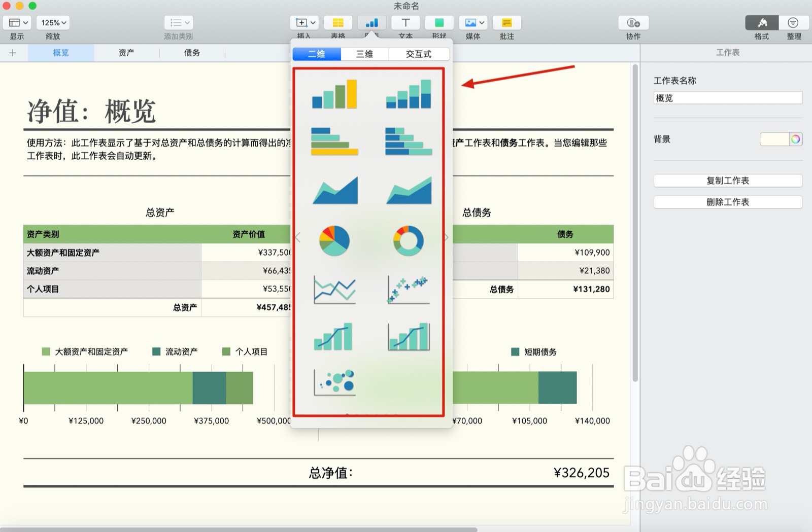Click the 复制工作表 button
The width and height of the screenshot is (812, 532).
pos(728,181)
